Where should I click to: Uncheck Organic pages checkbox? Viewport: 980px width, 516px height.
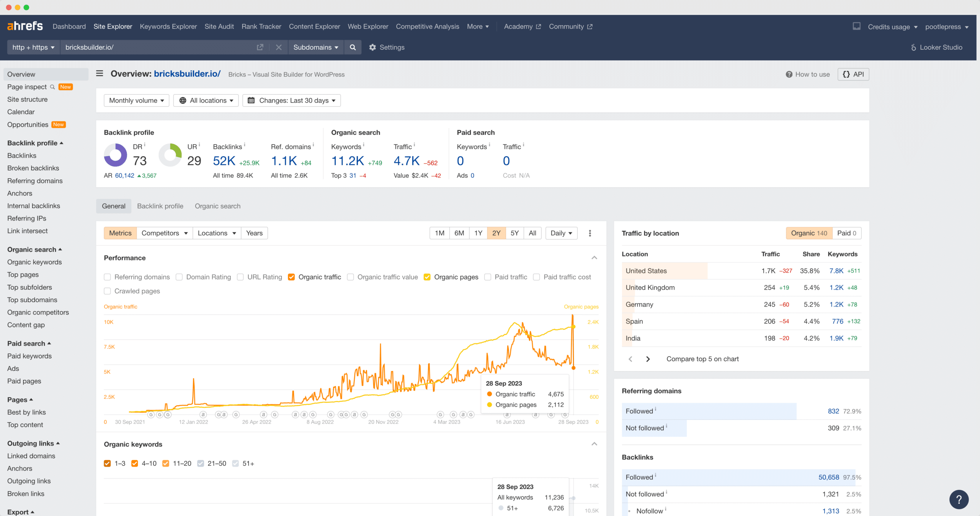[427, 277]
